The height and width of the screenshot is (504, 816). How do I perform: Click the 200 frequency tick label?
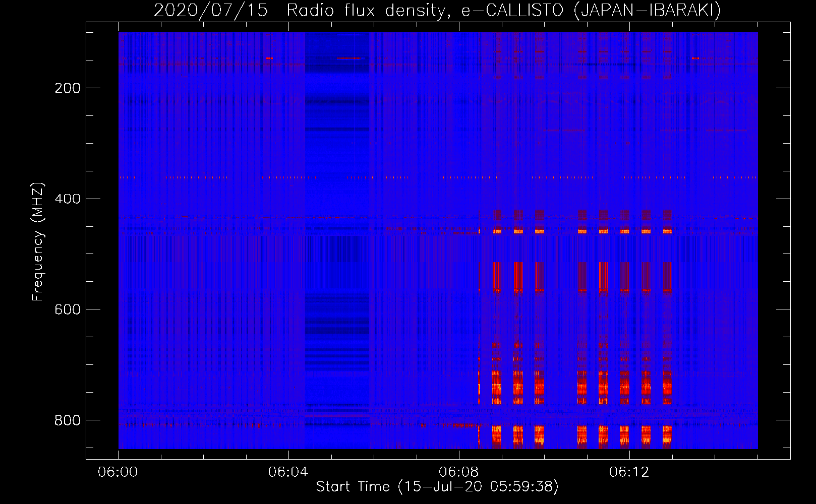coord(67,88)
